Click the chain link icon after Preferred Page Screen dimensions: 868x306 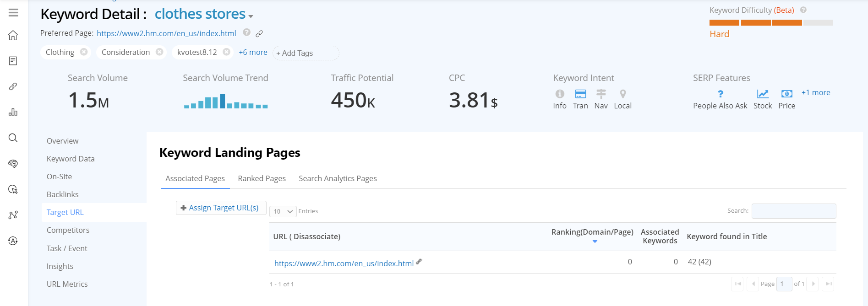pos(259,33)
